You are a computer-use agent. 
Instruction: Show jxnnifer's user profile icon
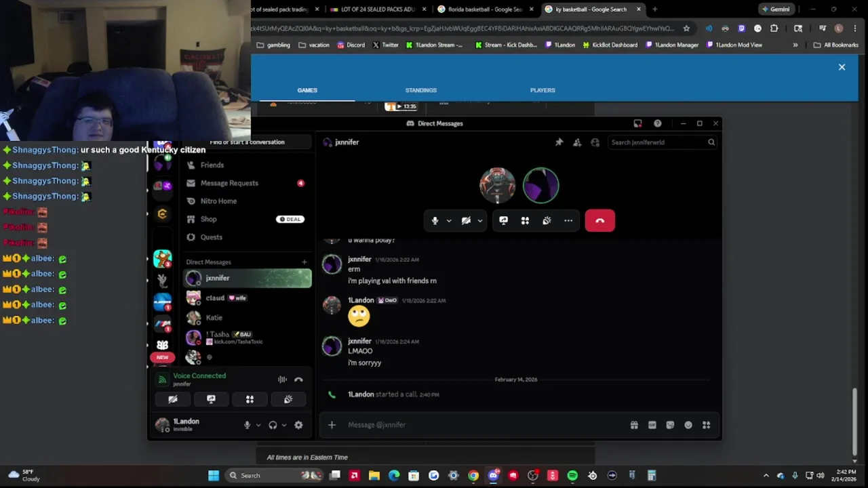coord(595,142)
